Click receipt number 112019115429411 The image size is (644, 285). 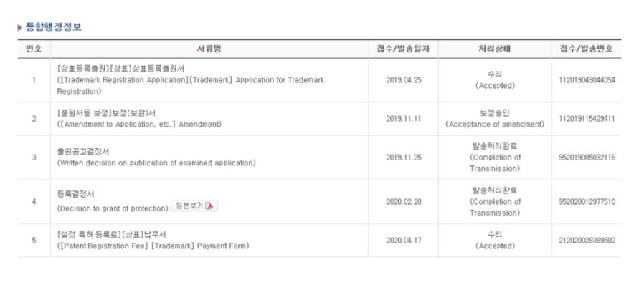pyautogui.click(x=587, y=119)
